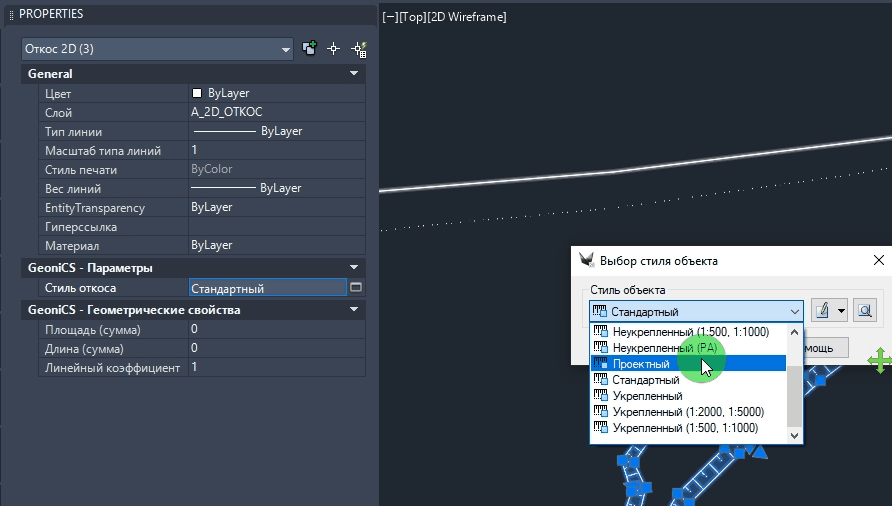Click the style edit pencil icon

(x=822, y=311)
